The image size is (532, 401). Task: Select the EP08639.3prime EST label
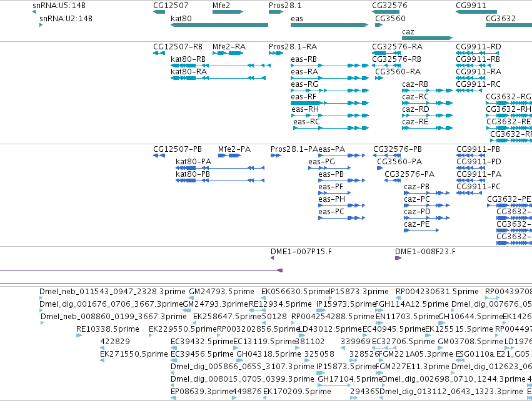[x=201, y=392]
